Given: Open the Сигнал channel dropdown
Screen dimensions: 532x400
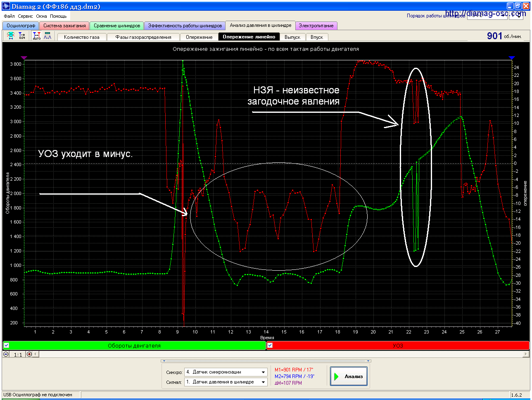Looking at the screenshot, I should (x=226, y=382).
